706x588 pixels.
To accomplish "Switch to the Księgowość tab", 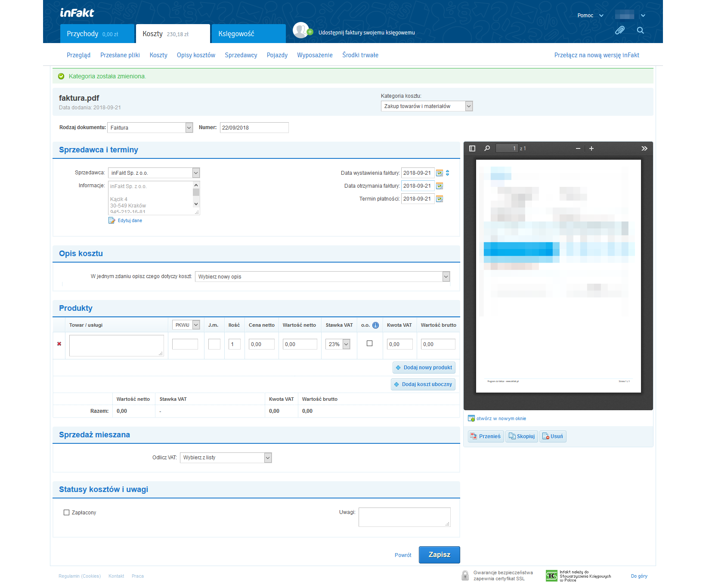I will [249, 34].
